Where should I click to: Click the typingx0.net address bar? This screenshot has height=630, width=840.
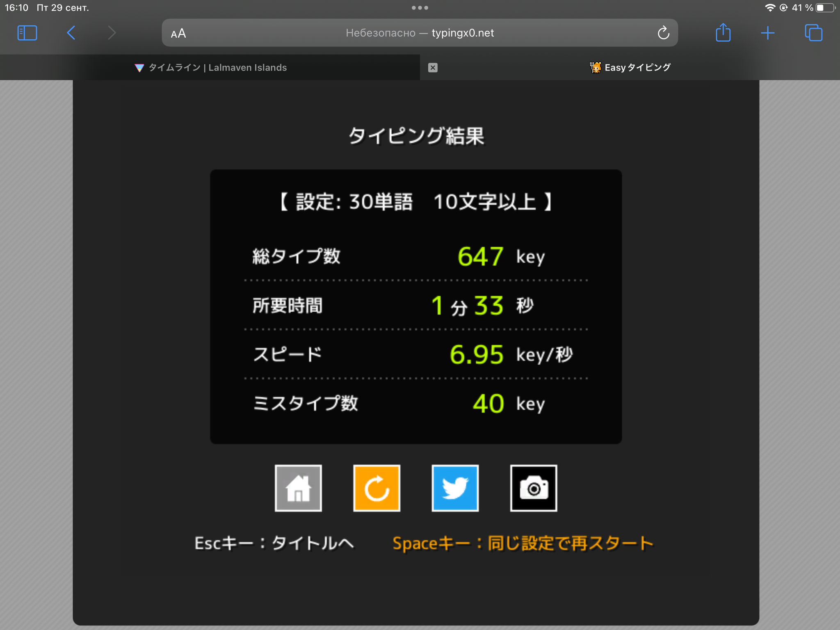tap(420, 33)
